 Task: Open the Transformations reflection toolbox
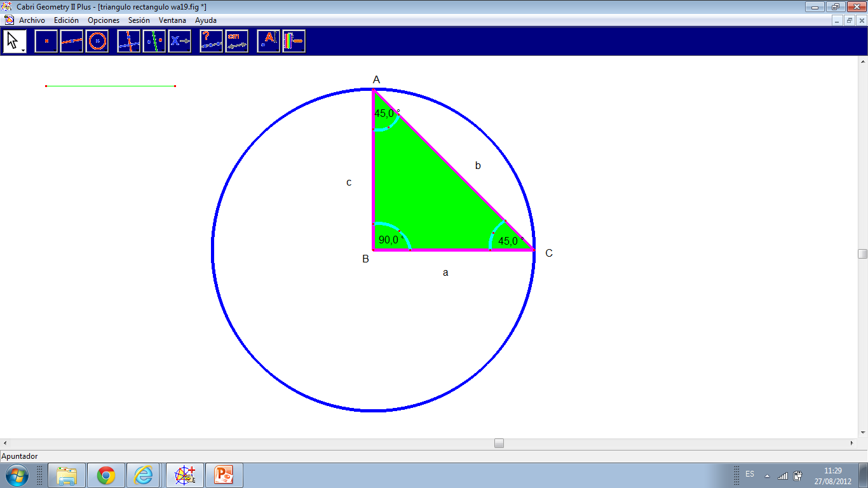click(x=154, y=41)
